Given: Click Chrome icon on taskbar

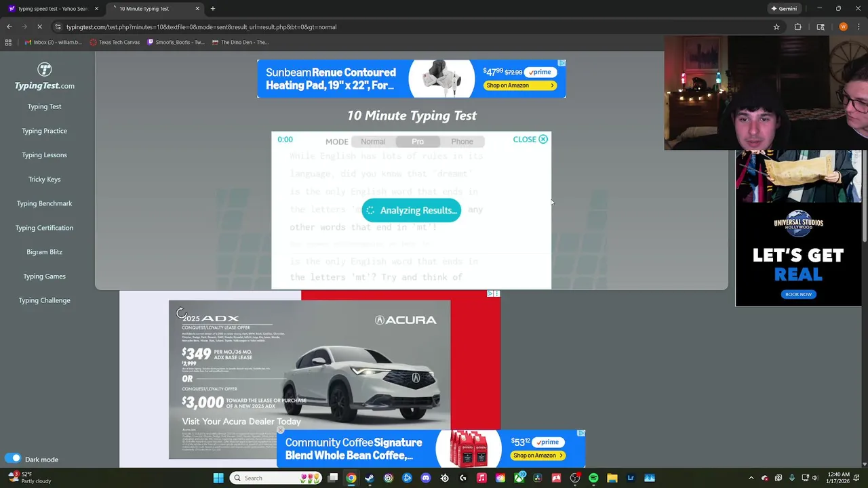Looking at the screenshot, I should pyautogui.click(x=351, y=478).
